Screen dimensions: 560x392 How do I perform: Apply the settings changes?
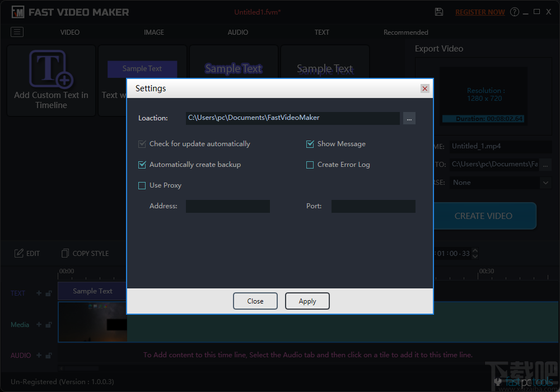tap(307, 301)
